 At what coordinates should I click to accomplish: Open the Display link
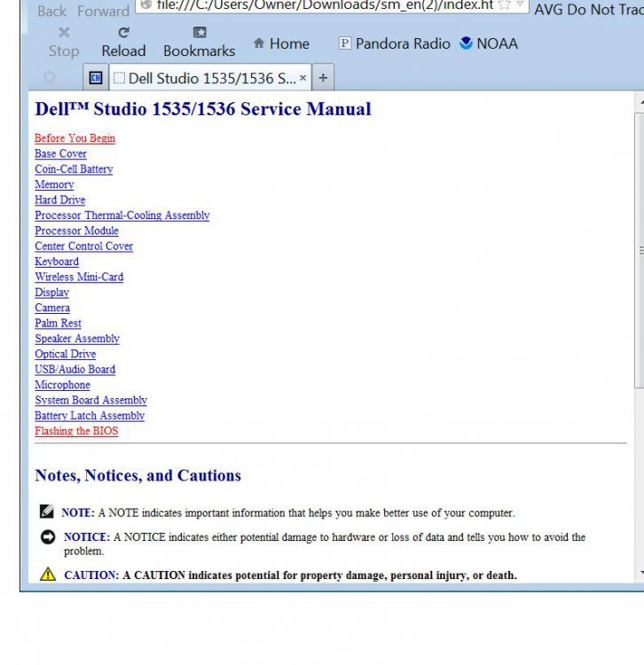click(51, 293)
